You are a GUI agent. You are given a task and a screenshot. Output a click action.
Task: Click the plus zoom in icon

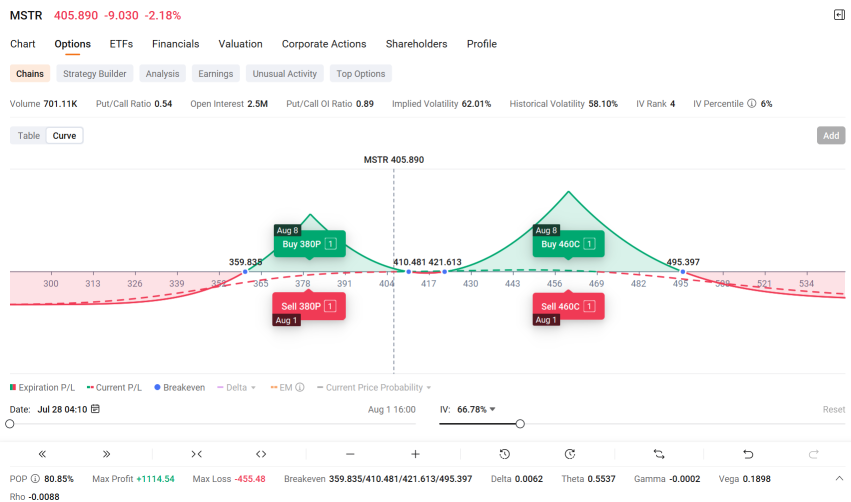[415, 454]
